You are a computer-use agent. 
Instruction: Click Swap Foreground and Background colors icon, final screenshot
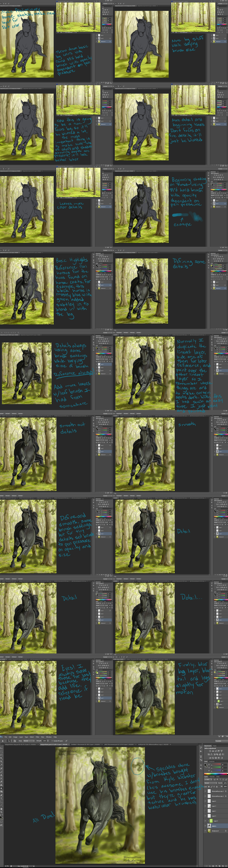[2, 815]
